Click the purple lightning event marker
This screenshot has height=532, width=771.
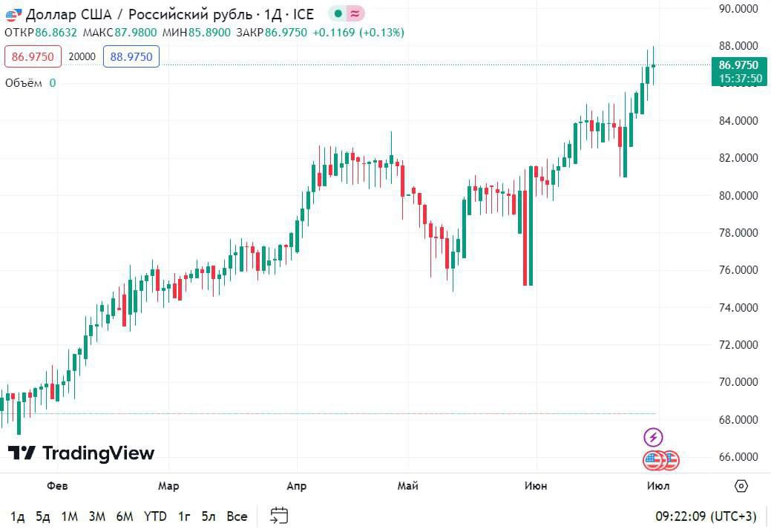tap(653, 437)
